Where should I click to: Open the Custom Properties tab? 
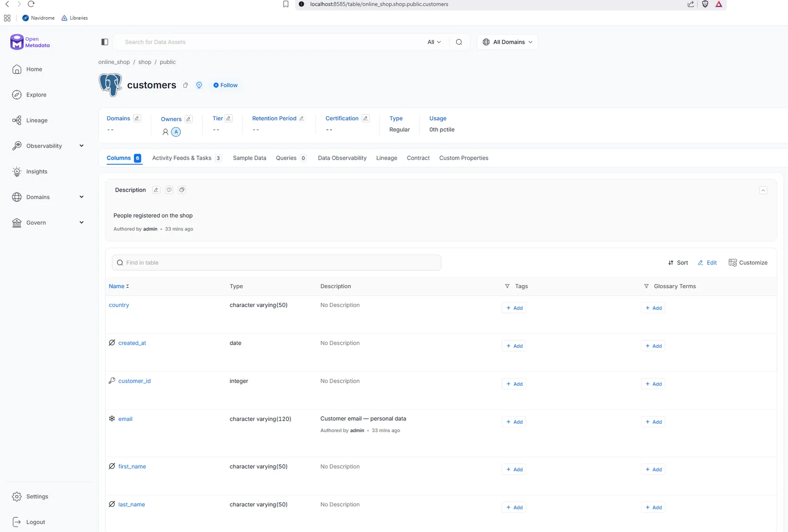(x=463, y=158)
